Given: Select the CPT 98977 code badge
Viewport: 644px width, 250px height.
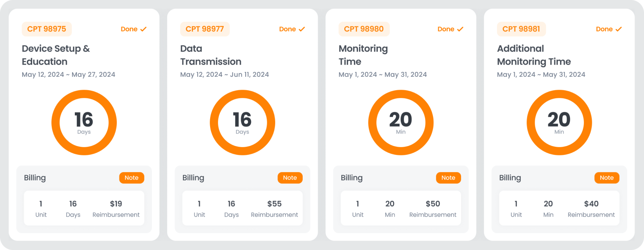Looking at the screenshot, I should click(x=205, y=29).
